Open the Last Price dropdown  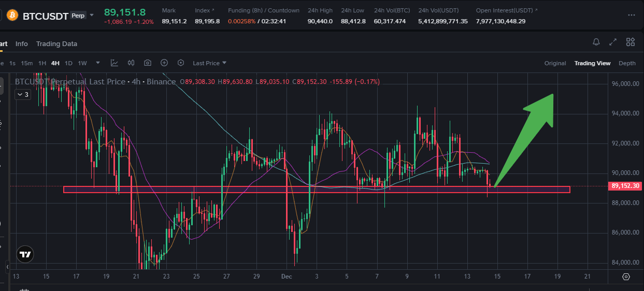tap(210, 63)
